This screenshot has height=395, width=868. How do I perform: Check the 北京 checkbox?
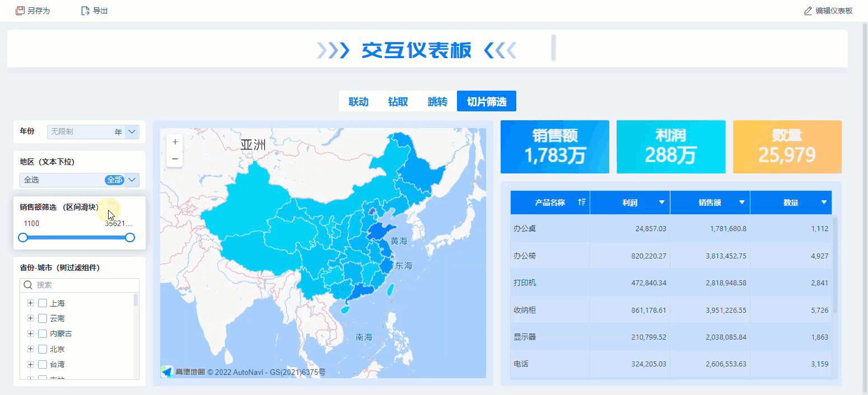[x=42, y=349]
